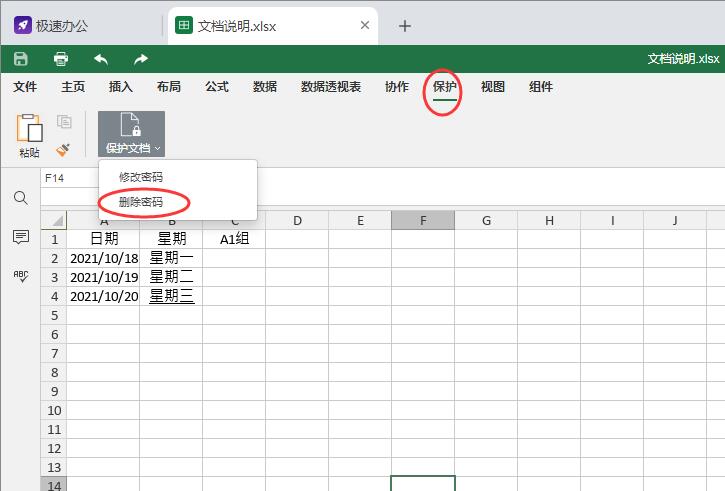725x491 pixels.
Task: Click cell with date 2021/10/20
Action: pos(104,296)
